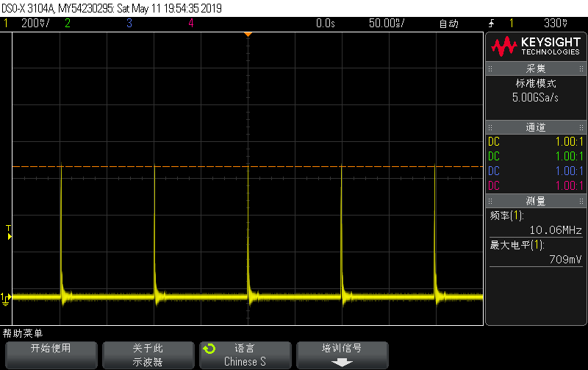Click the green rotate arrow on 语言 softkey

pos(209,349)
